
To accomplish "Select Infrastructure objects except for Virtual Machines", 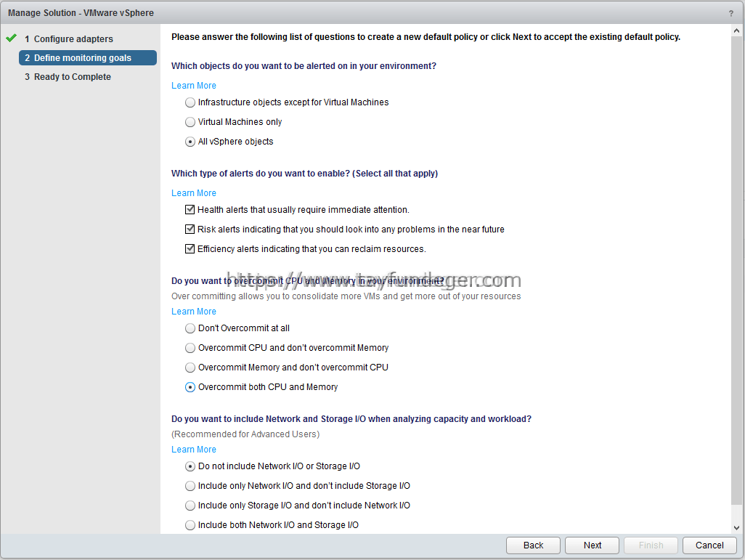I will [190, 102].
